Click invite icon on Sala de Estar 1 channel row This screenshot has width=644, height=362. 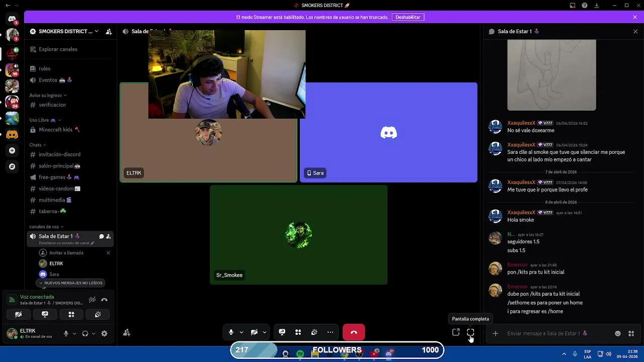(108, 236)
